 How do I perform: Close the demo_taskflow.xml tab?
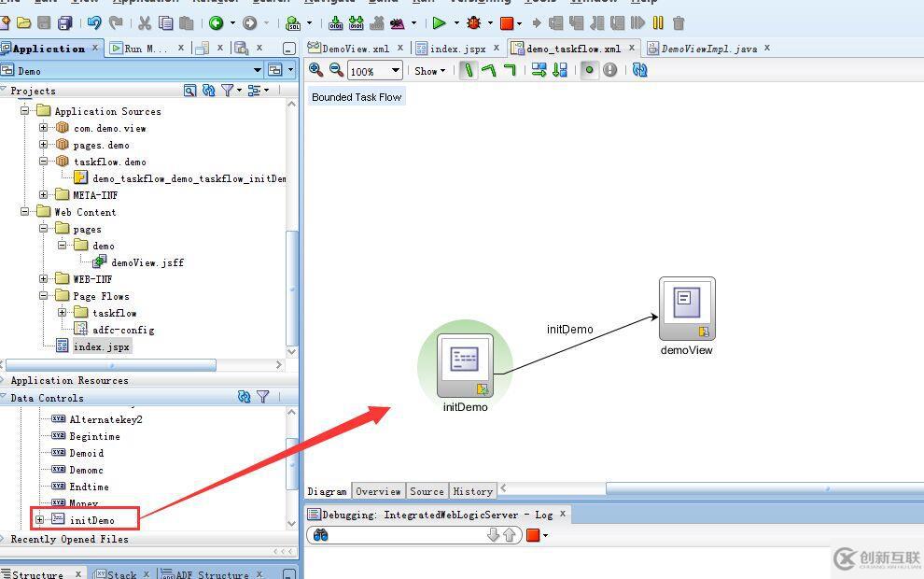[632, 48]
